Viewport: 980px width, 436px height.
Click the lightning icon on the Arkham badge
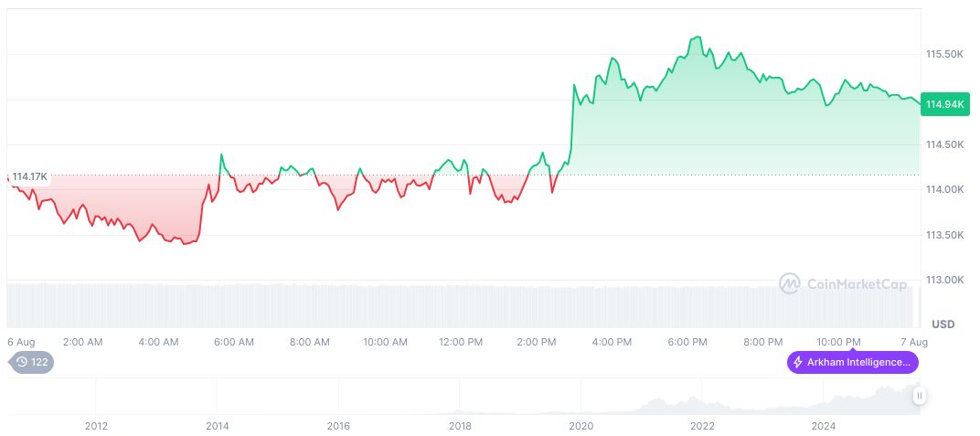click(798, 362)
